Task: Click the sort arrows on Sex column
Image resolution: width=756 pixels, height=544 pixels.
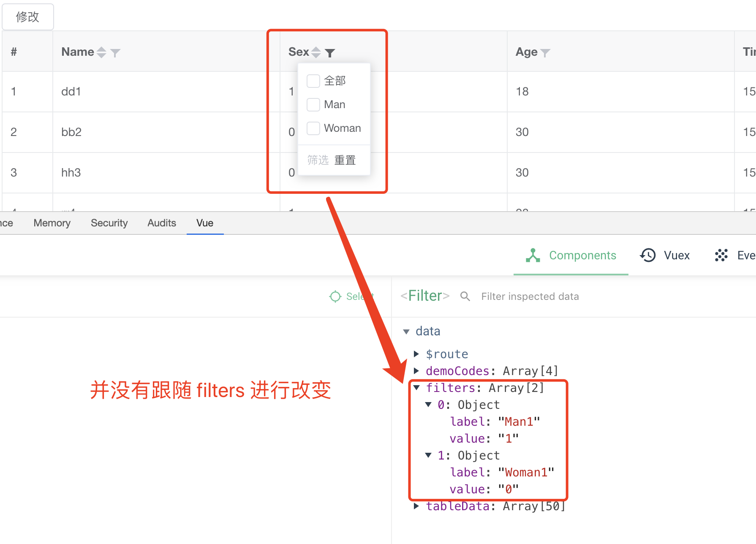Action: tap(315, 52)
